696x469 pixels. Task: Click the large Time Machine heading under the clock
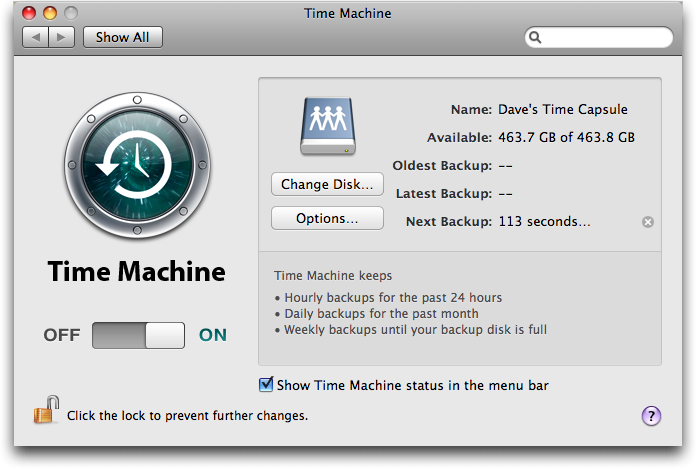[x=137, y=271]
